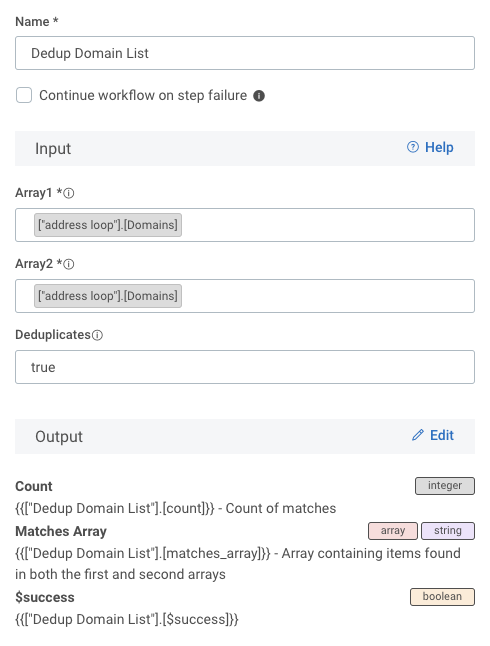Click the pencil Edit icon in Output

pos(418,435)
